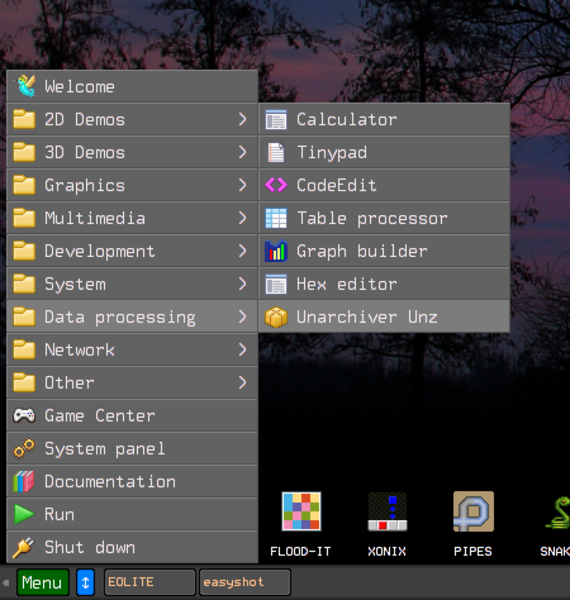Click the green Run arrow icon
The height and width of the screenshot is (600, 570).
click(x=24, y=514)
